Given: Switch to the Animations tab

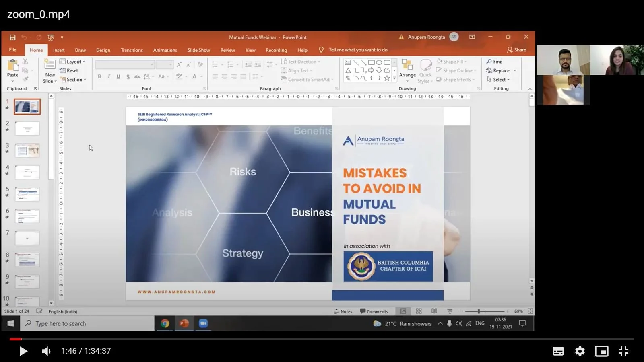Looking at the screenshot, I should (x=165, y=50).
